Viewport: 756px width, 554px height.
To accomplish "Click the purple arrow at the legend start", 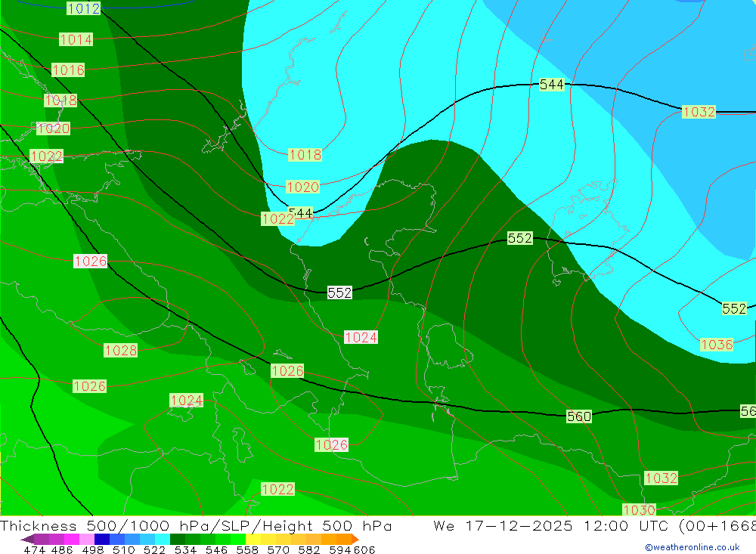I will (x=27, y=539).
